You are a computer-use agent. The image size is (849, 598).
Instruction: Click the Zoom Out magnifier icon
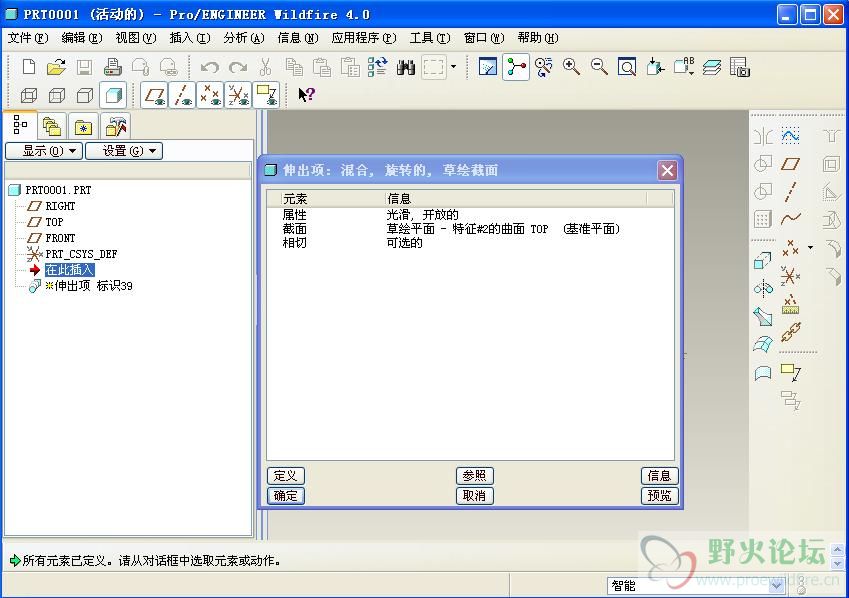(x=599, y=67)
